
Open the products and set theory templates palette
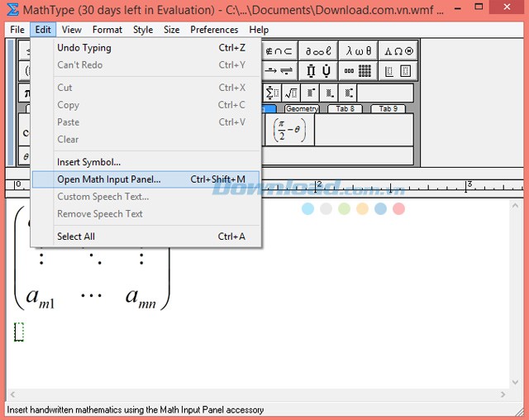click(x=317, y=71)
